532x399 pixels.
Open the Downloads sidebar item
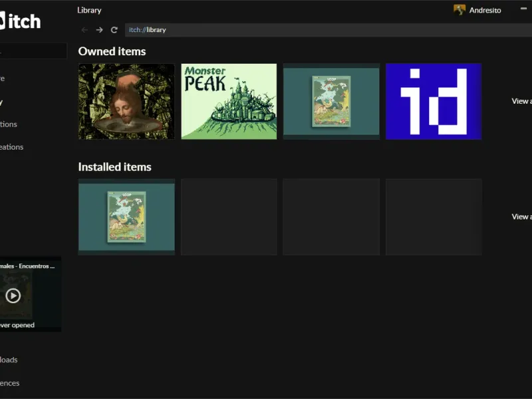(9, 360)
